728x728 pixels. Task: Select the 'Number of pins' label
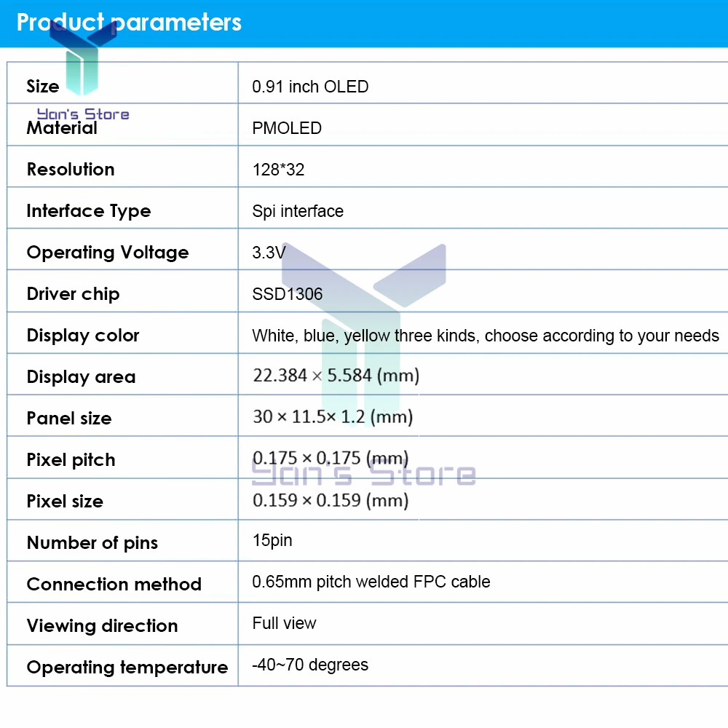tap(92, 543)
